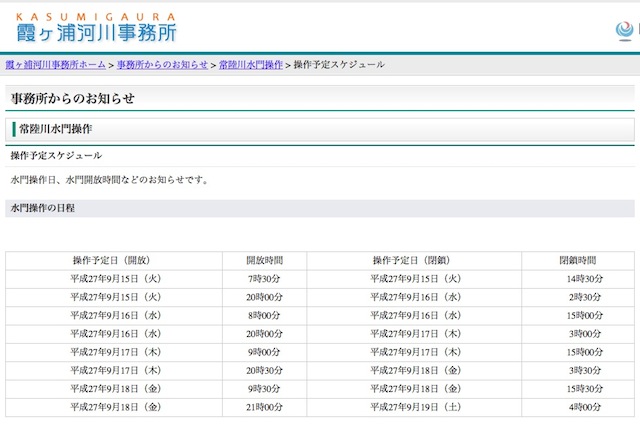Click opening time 9時30分

click(x=264, y=389)
